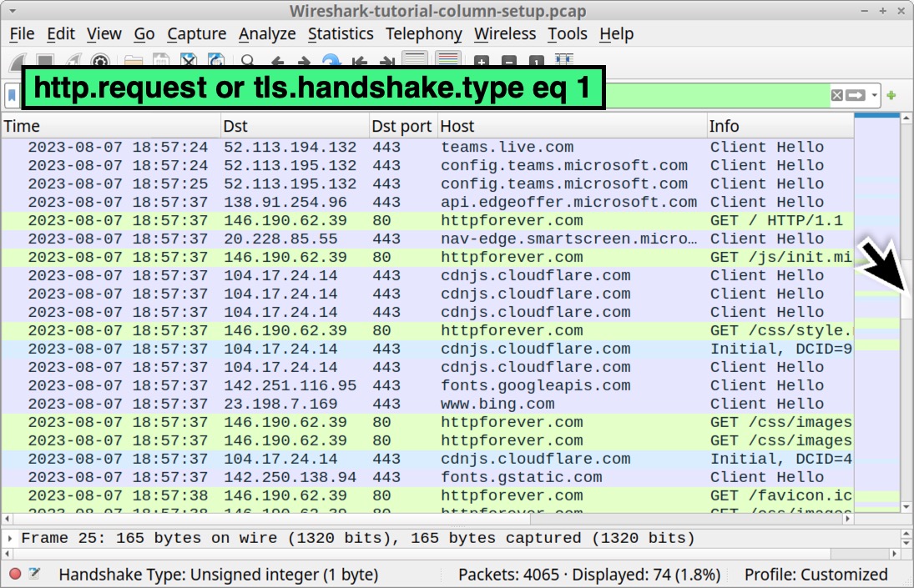Select the GET / HTTP/1.1 request row
This screenshot has width=914, height=588.
pyautogui.click(x=427, y=221)
